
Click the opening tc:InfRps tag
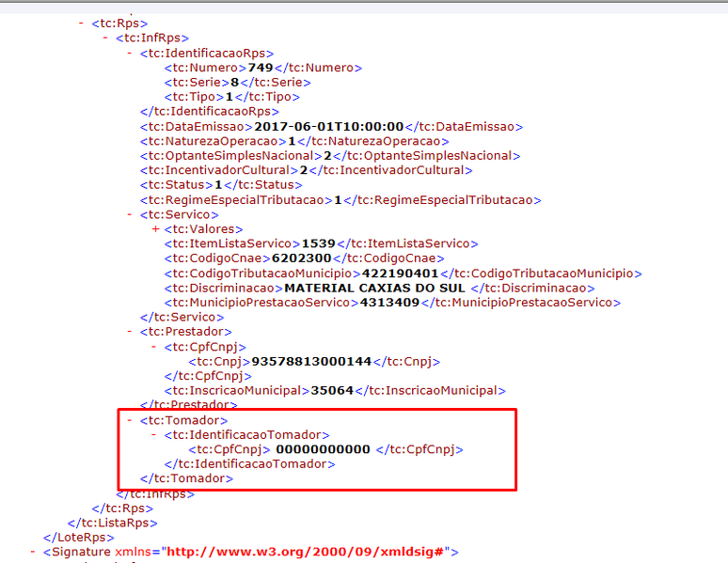[152, 38]
